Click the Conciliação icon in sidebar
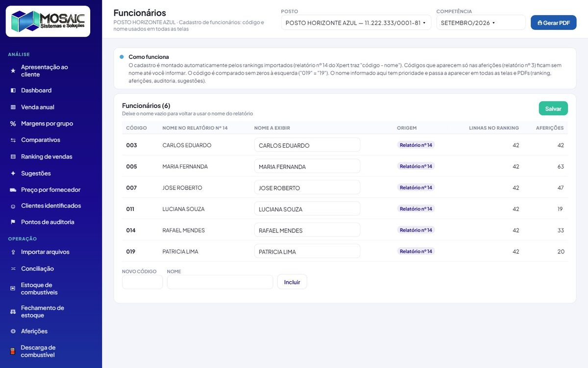 point(13,269)
